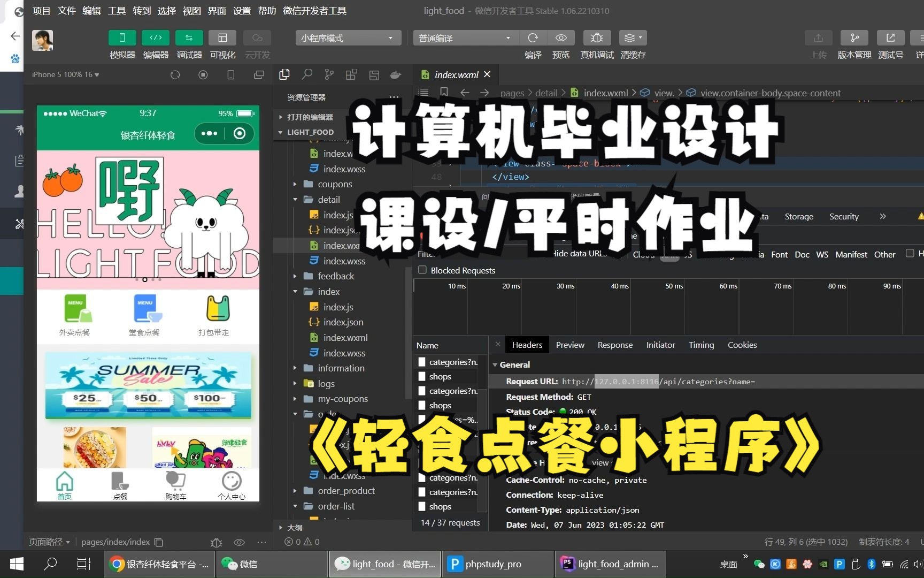Open the search icon in sidebar
The height and width of the screenshot is (578, 924).
click(x=307, y=75)
